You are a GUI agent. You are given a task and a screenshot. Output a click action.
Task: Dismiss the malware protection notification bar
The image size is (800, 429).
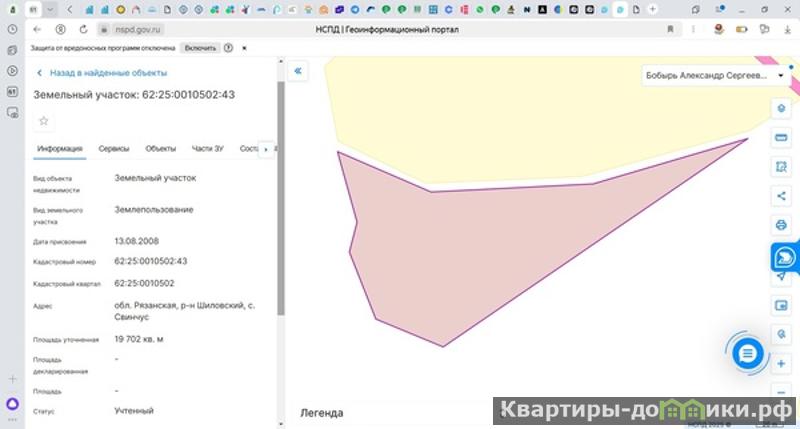[244, 48]
